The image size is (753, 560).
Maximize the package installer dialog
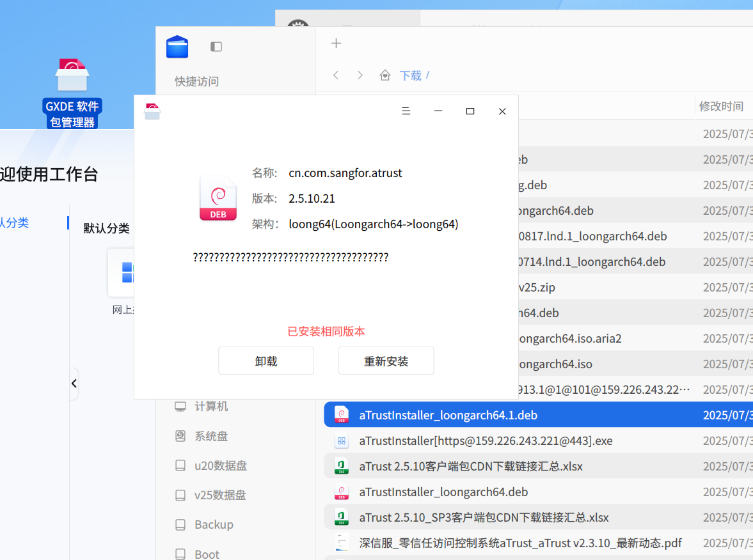tap(470, 111)
